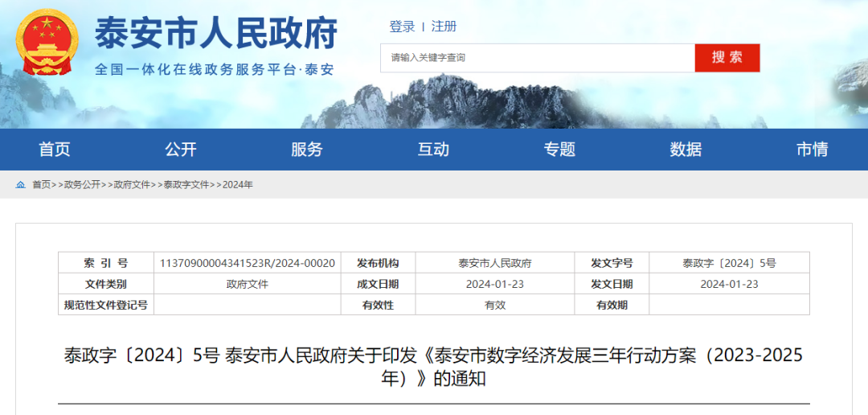Click the 2024-01-23 value beside 成文日期

pyautogui.click(x=495, y=284)
